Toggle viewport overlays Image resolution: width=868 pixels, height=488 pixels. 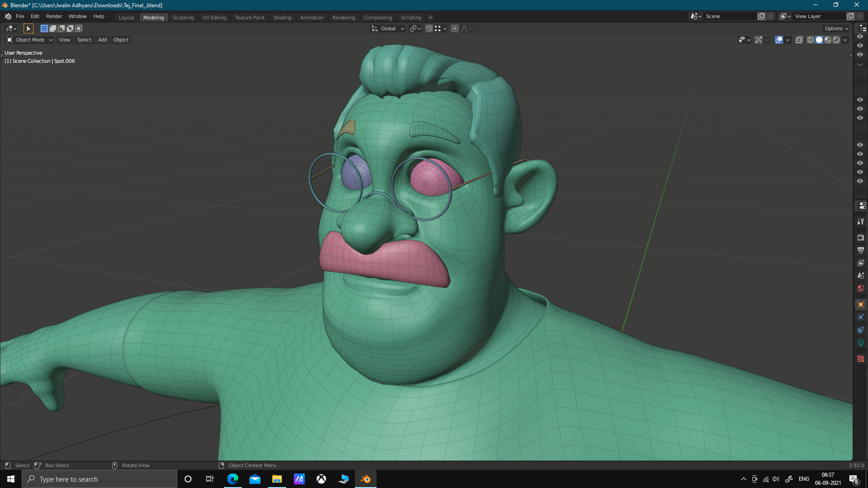pos(779,40)
